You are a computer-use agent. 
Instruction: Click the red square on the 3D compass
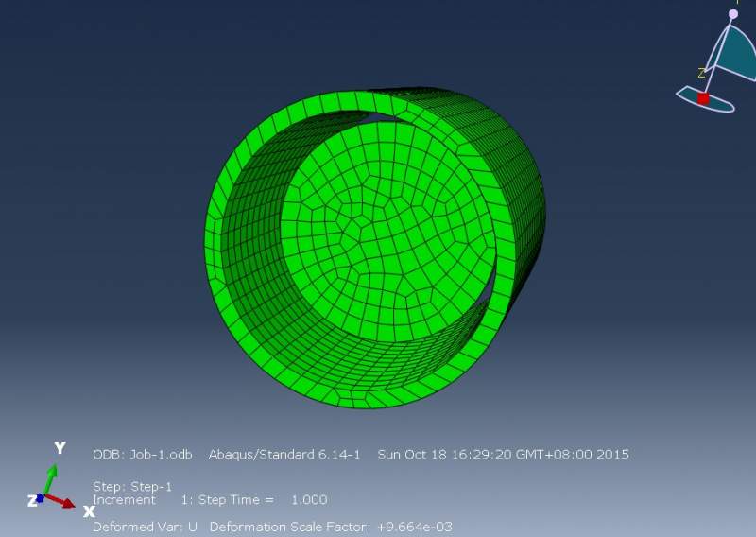[x=703, y=99]
